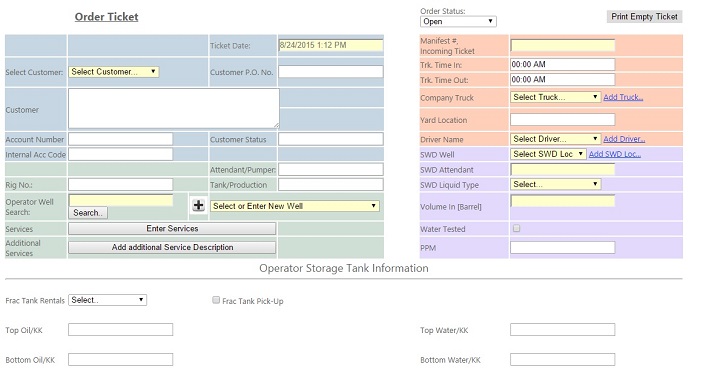Check the Frac Tank Pick-Up box
720x376 pixels.
(x=216, y=300)
